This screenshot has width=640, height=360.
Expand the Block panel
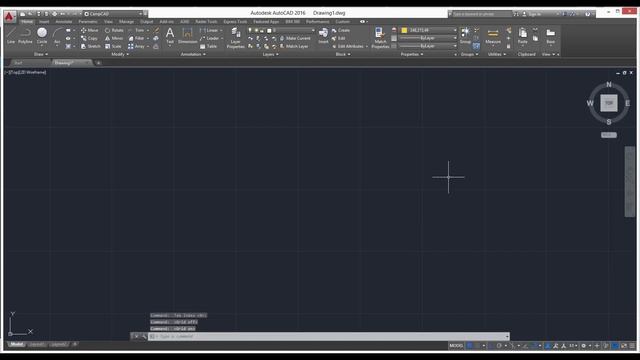tap(343, 54)
